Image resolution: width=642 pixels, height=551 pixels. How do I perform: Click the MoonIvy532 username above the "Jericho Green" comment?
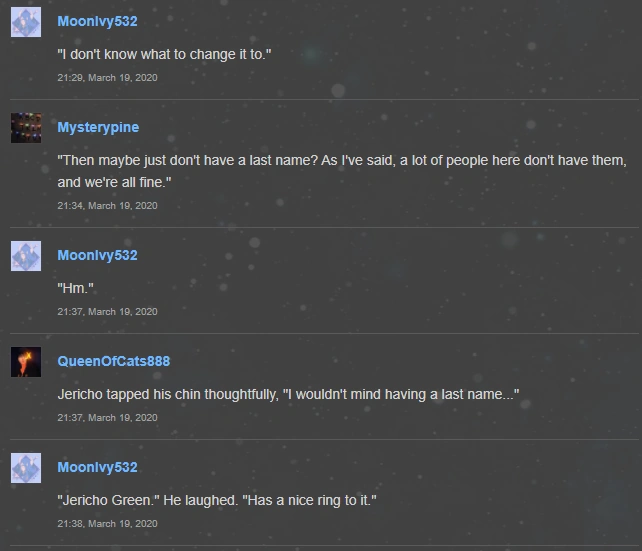click(97, 467)
